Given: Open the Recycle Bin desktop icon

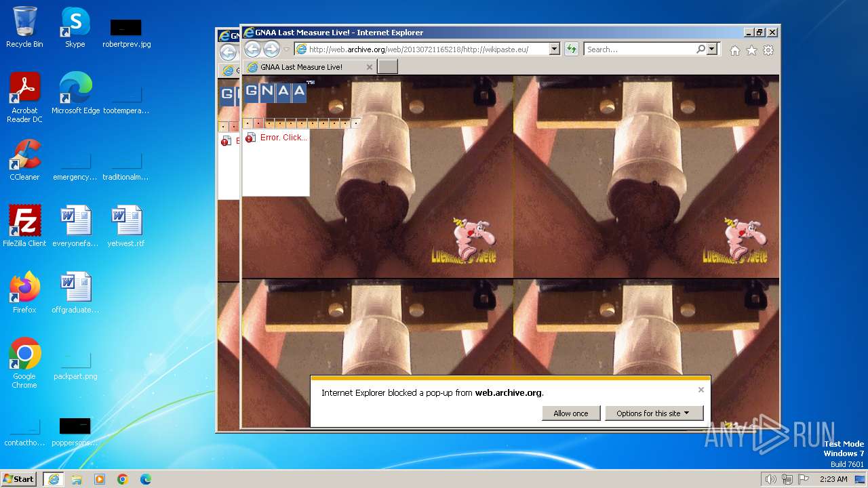Looking at the screenshot, I should click(24, 27).
